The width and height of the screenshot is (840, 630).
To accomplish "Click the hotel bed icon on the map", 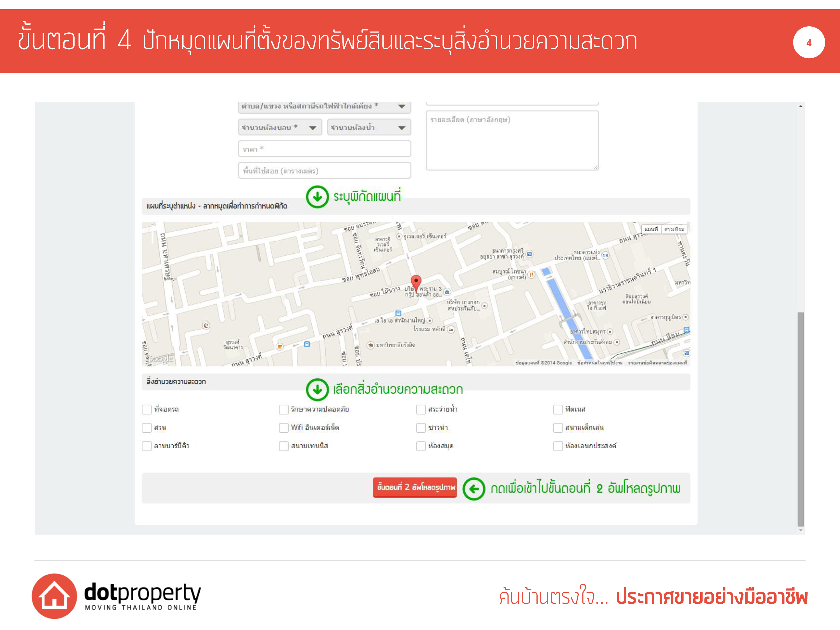I will pos(451,329).
